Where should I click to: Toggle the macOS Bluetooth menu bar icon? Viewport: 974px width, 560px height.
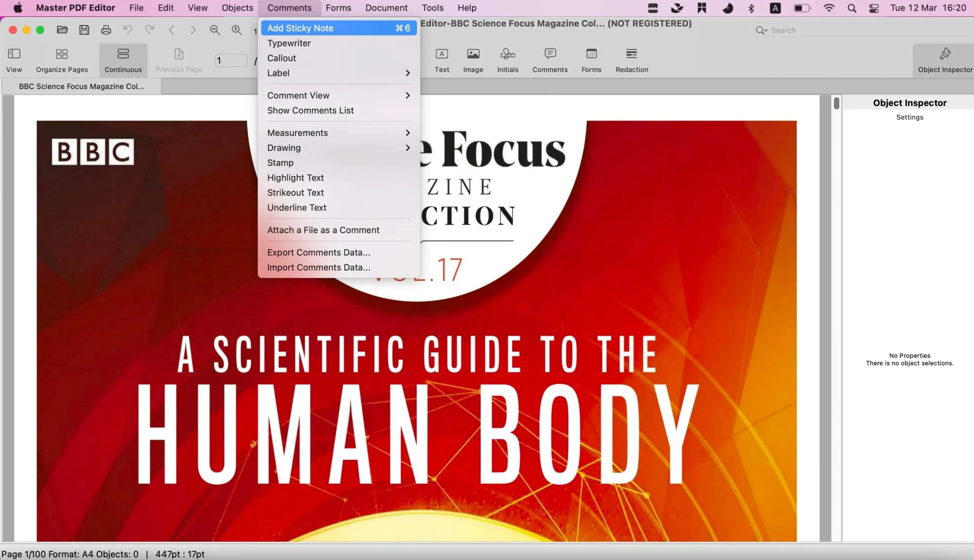point(751,8)
